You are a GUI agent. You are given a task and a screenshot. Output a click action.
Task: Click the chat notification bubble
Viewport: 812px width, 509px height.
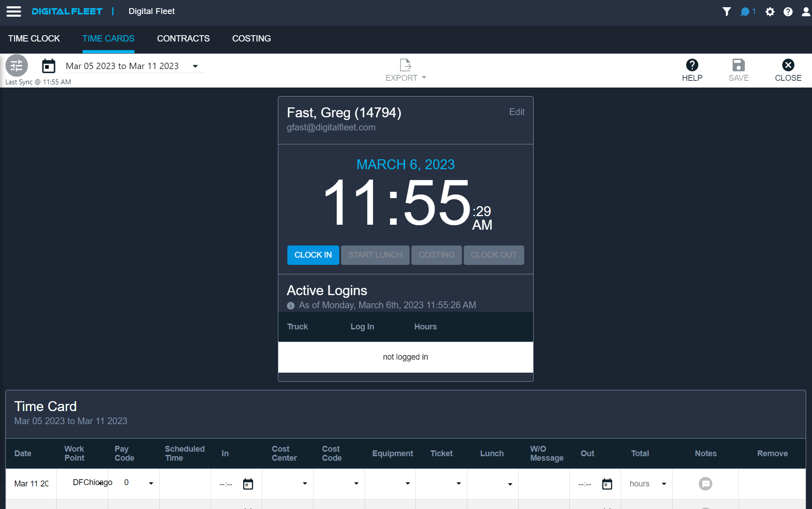[x=746, y=11]
